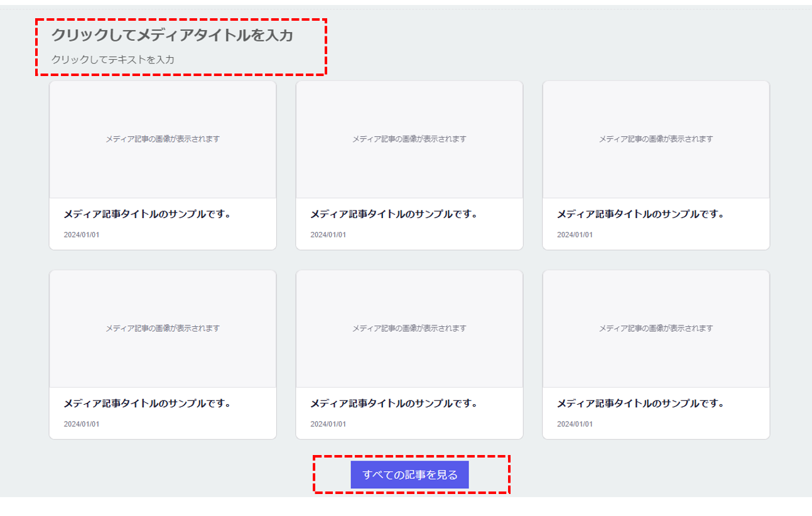Image resolution: width=812 pixels, height=516 pixels.
Task: Select image placeholder of bottom-right article card
Action: point(656,328)
